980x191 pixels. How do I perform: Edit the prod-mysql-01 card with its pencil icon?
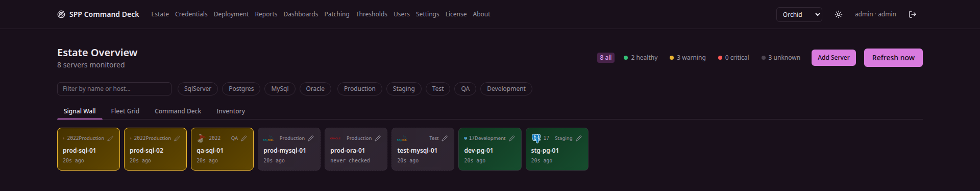[x=311, y=138]
